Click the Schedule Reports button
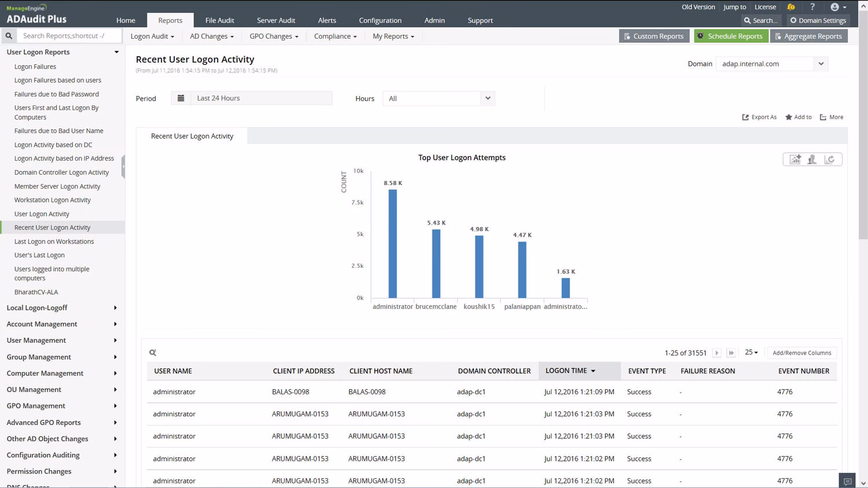This screenshot has height=488, width=868. tap(730, 36)
